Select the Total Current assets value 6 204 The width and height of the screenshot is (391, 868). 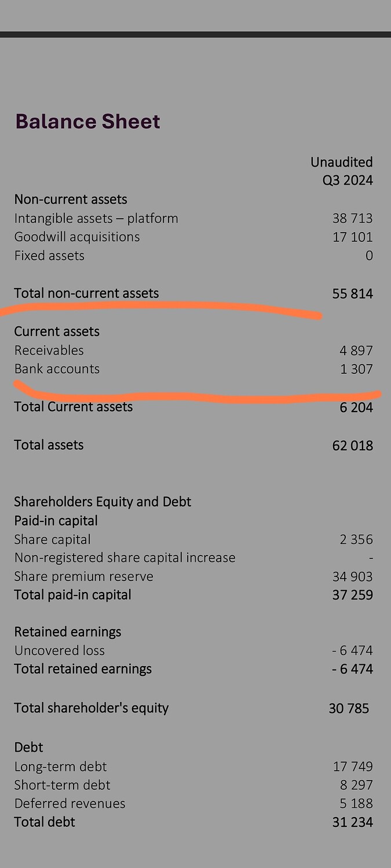click(356, 407)
